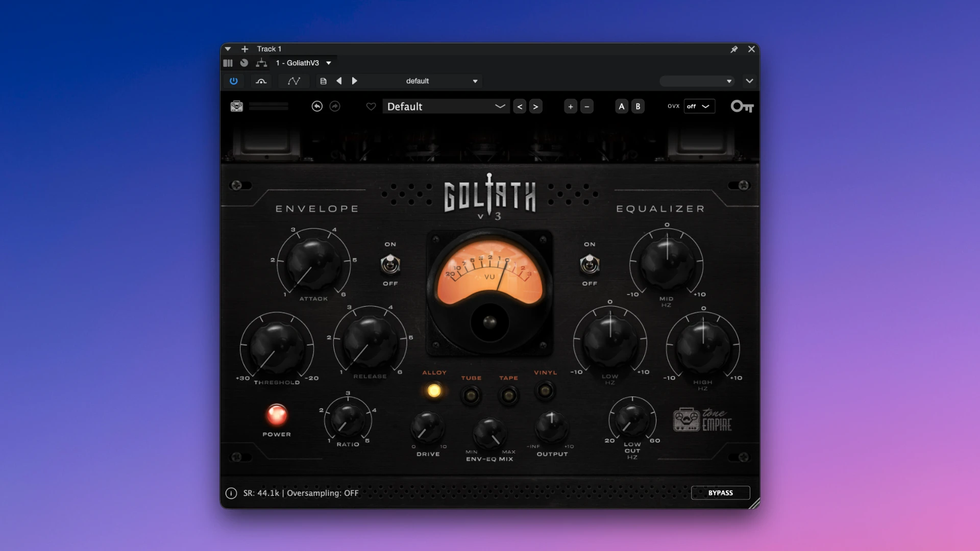Click the redo arrow icon
The width and height of the screenshot is (980, 551).
[335, 106]
